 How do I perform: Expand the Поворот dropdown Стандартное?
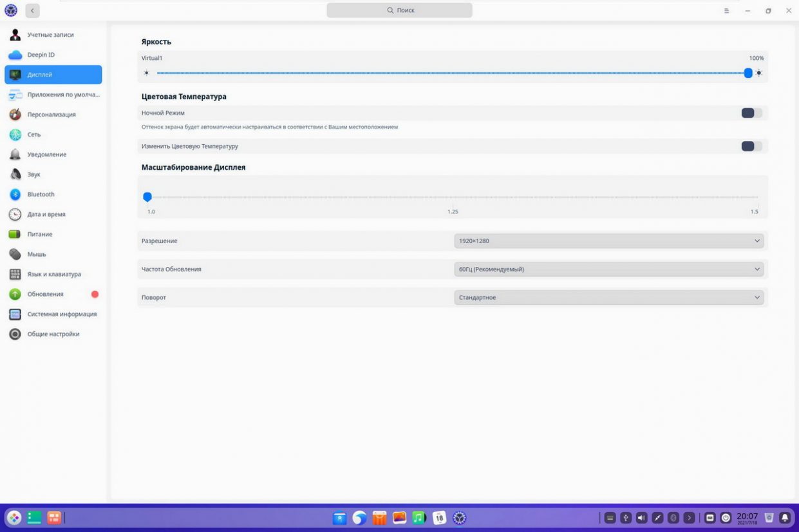pos(608,297)
